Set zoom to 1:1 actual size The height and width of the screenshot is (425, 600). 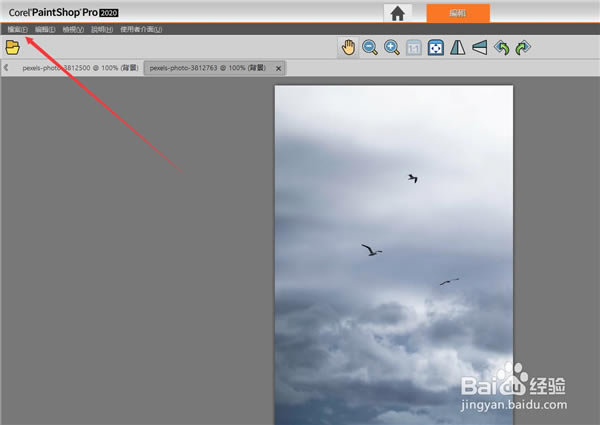(414, 48)
